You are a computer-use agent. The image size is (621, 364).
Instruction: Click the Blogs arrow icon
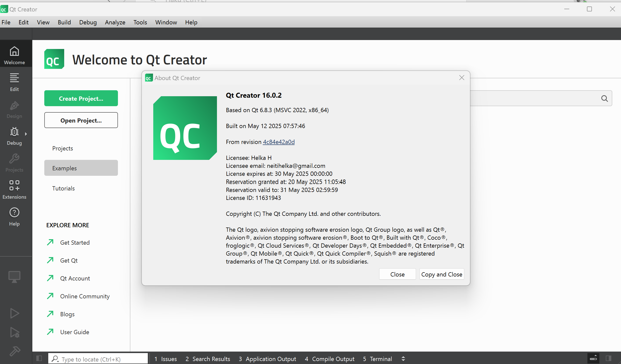50,314
